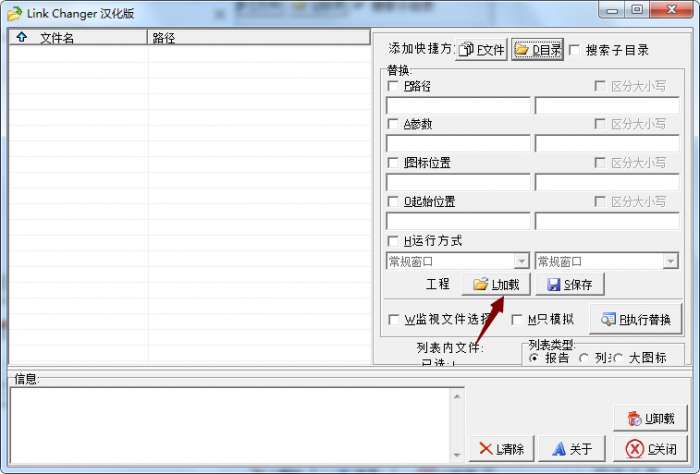Click the D目录 add directory button
This screenshot has height=474, width=700.
point(537,50)
